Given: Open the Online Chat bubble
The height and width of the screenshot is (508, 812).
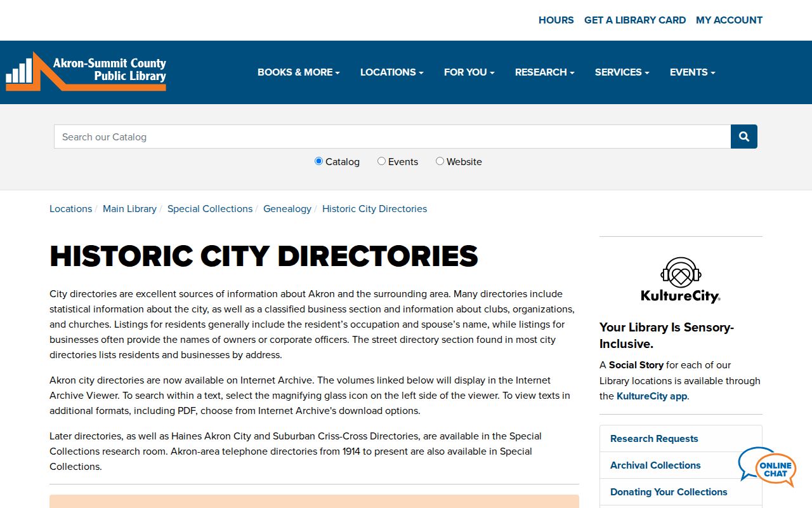Looking at the screenshot, I should click(768, 467).
